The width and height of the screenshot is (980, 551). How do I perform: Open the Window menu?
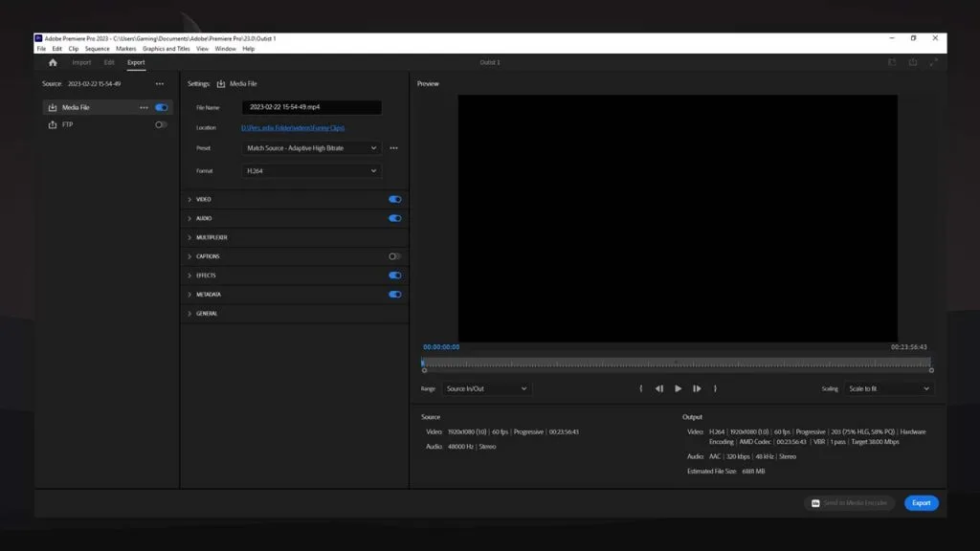pyautogui.click(x=226, y=49)
